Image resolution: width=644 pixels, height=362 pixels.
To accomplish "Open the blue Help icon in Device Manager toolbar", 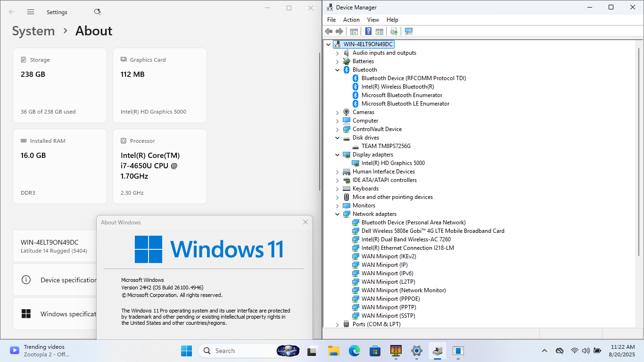I will [369, 31].
